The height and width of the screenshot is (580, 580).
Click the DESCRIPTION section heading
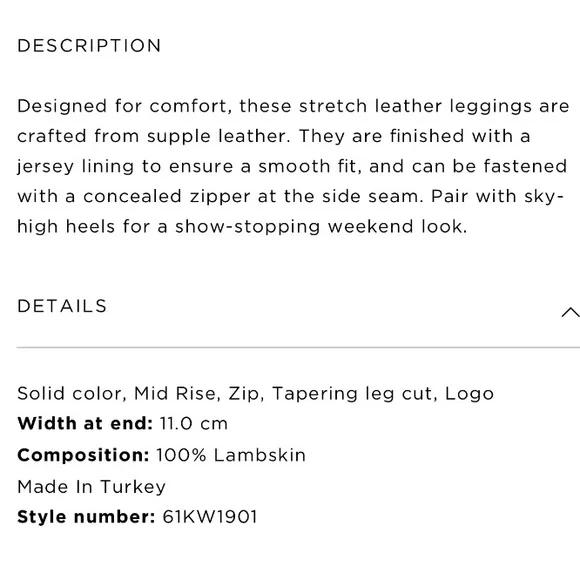[x=89, y=46]
